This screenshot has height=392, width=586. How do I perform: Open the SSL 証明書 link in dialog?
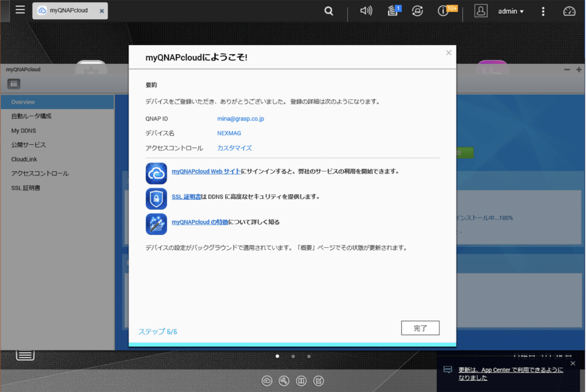pos(186,197)
